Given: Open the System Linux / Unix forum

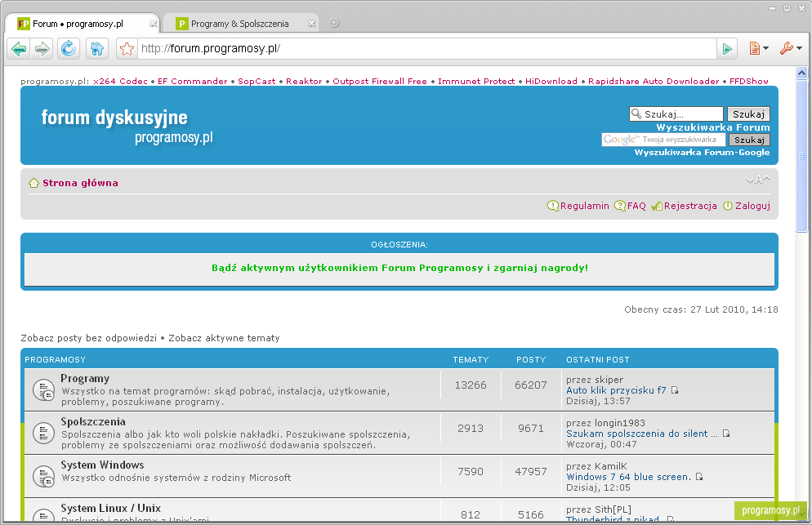Looking at the screenshot, I should click(111, 508).
